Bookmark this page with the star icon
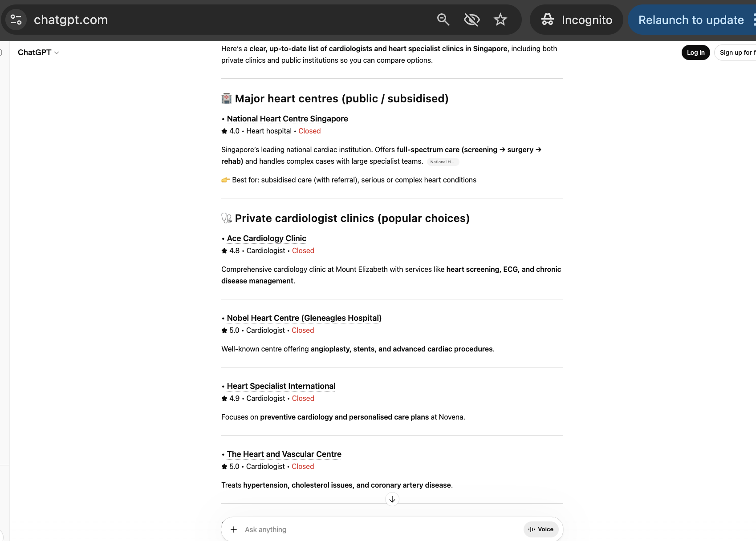Screen dimensions: 756x541 (500, 20)
